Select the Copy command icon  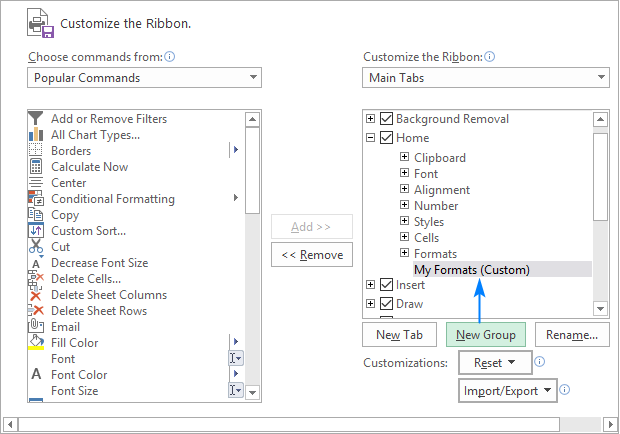tap(36, 215)
